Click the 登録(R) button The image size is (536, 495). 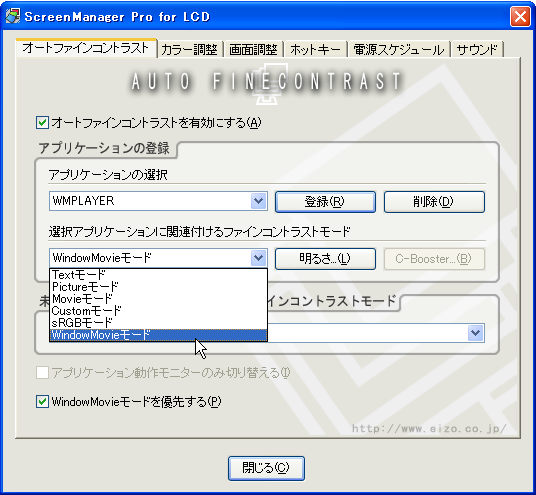325,202
